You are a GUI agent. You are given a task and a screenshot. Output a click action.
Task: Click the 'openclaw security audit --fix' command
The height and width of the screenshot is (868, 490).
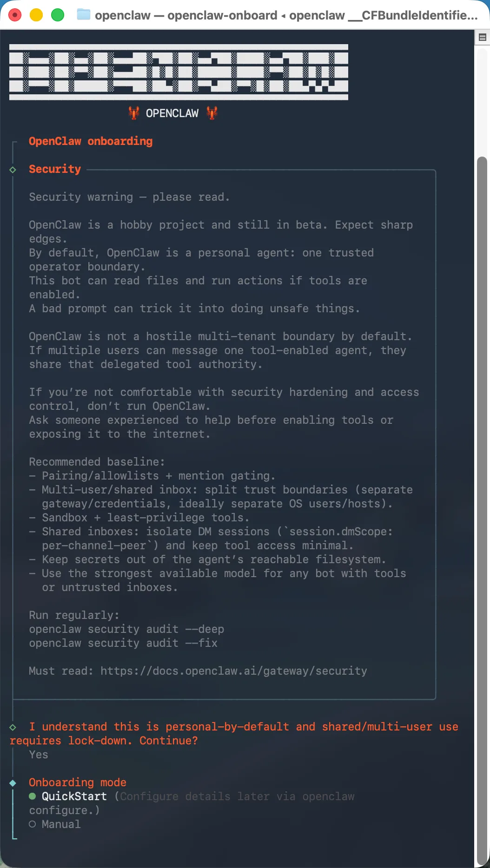coord(123,643)
